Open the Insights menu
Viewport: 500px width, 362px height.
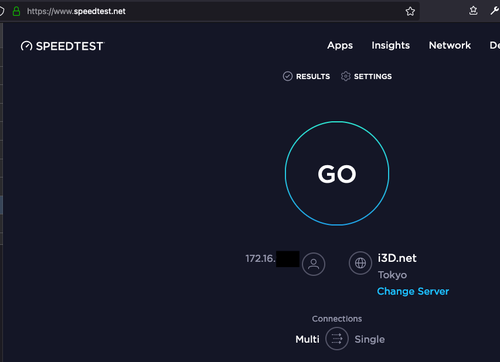tap(391, 45)
